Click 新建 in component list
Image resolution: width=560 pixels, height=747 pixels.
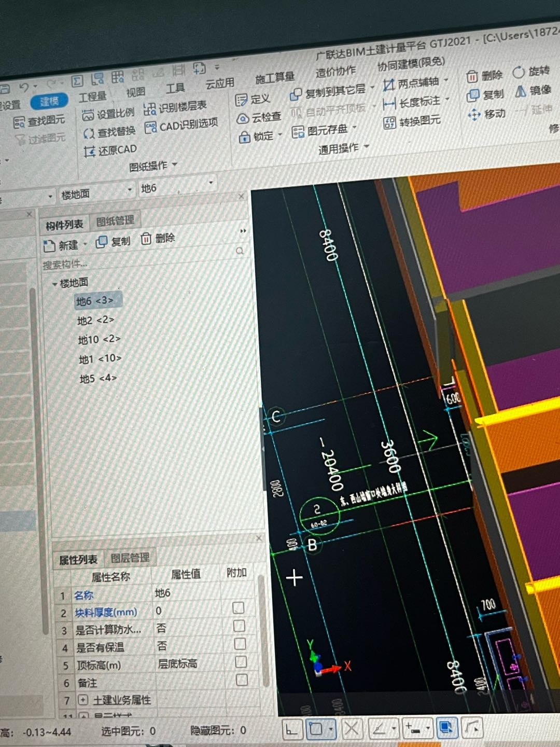61,245
